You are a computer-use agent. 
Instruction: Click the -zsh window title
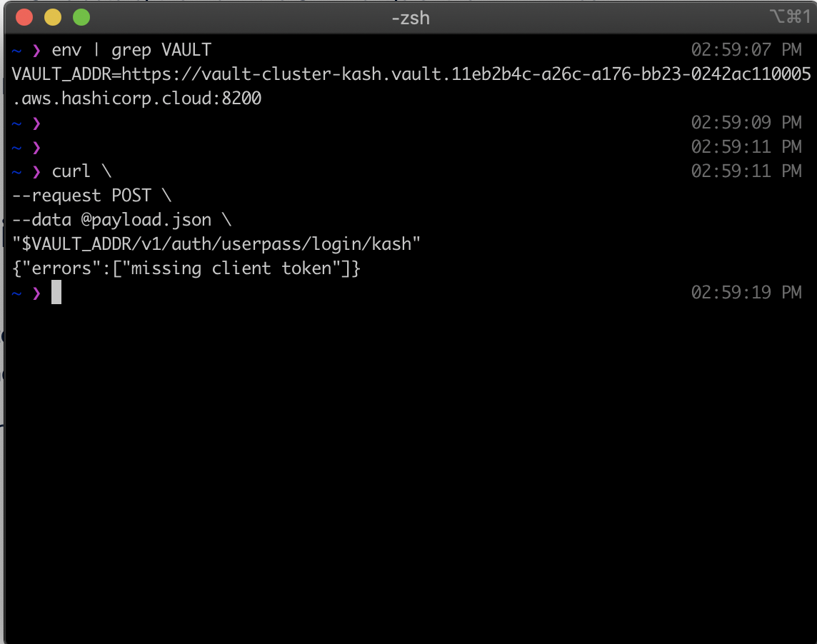pyautogui.click(x=410, y=17)
